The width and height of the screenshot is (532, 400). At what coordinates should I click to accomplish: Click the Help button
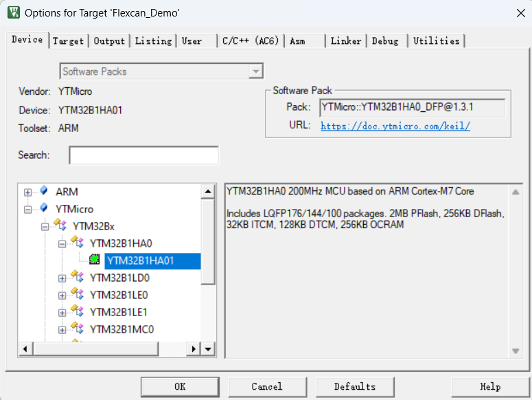(490, 387)
